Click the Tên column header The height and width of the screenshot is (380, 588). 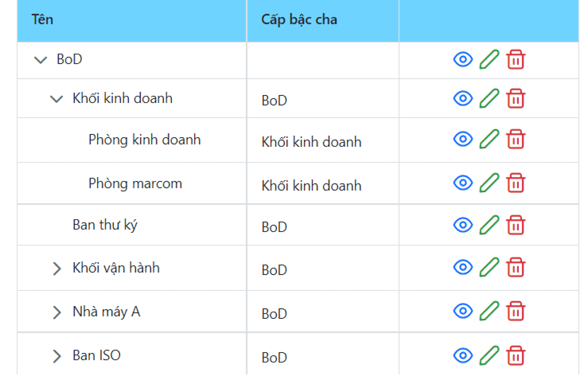tap(42, 20)
